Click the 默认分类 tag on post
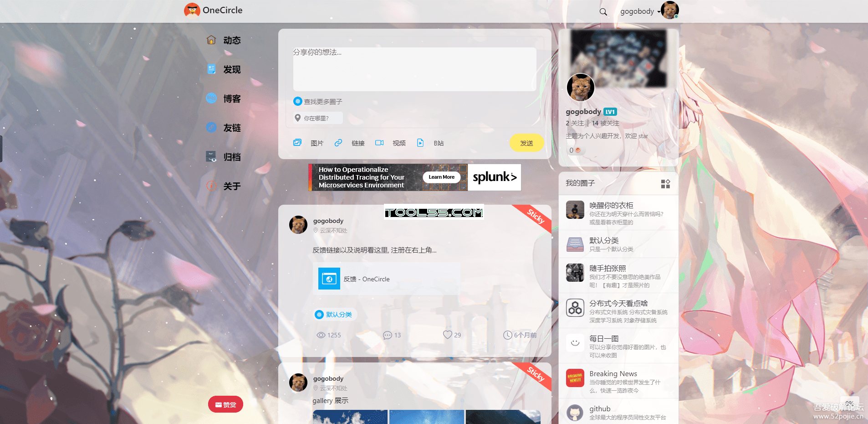 click(x=335, y=314)
